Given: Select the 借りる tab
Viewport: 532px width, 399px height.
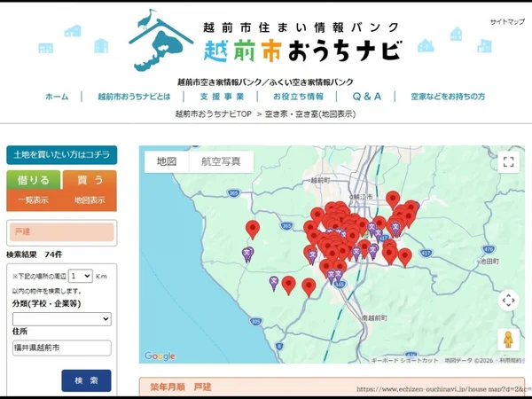Looking at the screenshot, I should click(x=34, y=181).
